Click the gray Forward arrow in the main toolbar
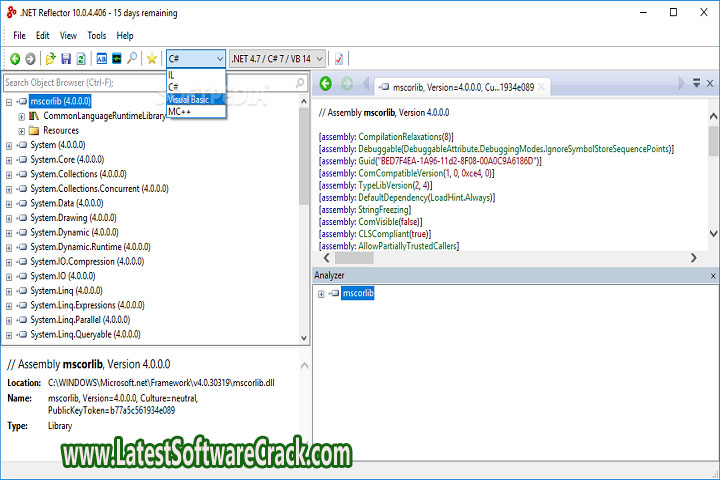 click(30, 59)
